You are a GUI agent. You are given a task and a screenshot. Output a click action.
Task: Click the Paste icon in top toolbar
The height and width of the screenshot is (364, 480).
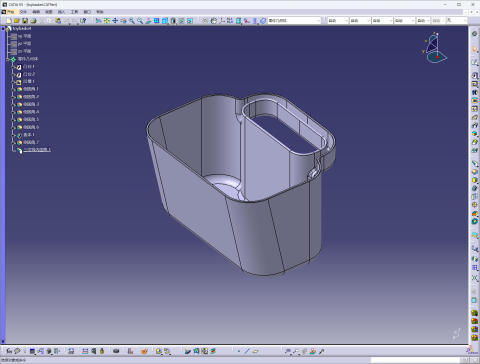point(58,21)
